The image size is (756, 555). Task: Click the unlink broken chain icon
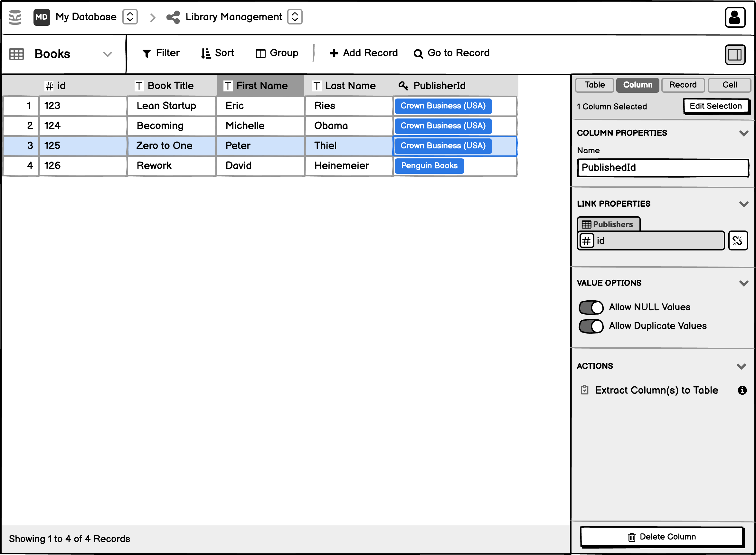(x=738, y=240)
